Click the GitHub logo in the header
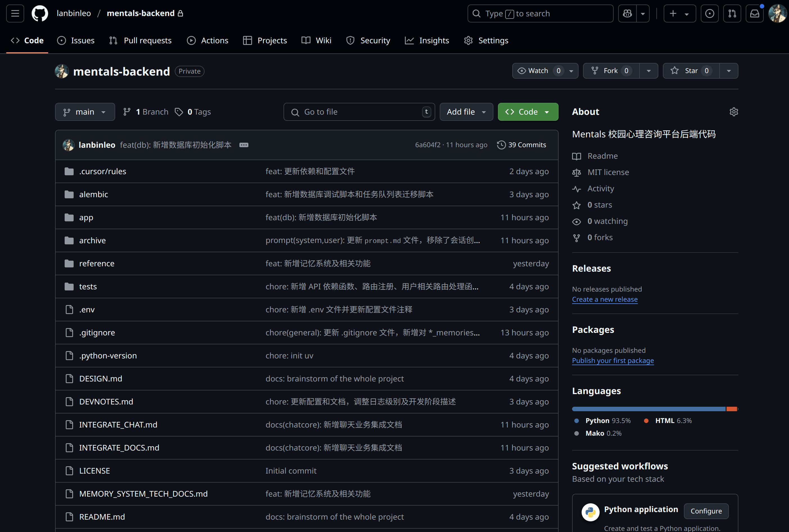 40,13
